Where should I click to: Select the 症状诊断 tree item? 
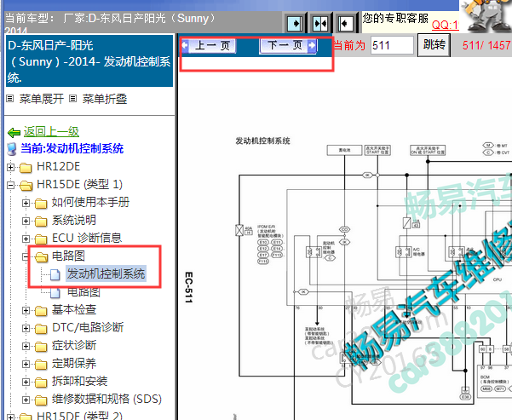tap(74, 345)
